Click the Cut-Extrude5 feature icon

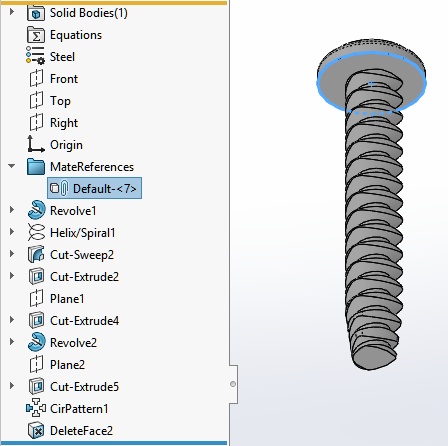pyautogui.click(x=36, y=386)
